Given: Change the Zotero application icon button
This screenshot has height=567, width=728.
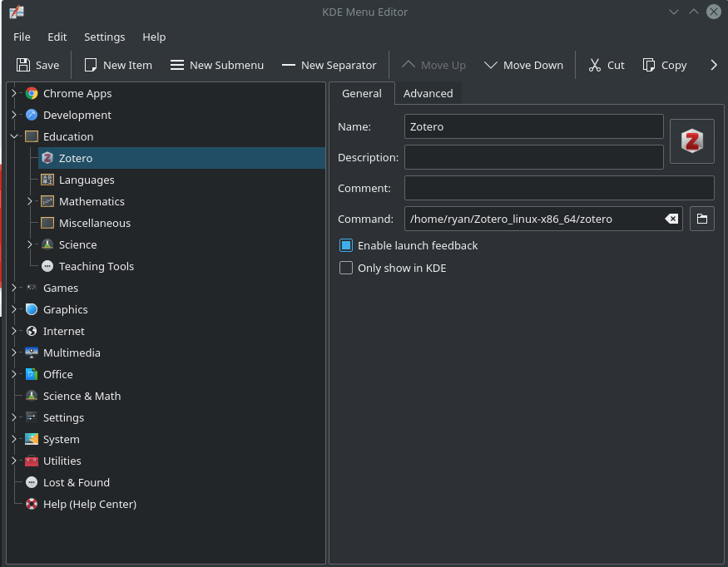Looking at the screenshot, I should click(691, 141).
